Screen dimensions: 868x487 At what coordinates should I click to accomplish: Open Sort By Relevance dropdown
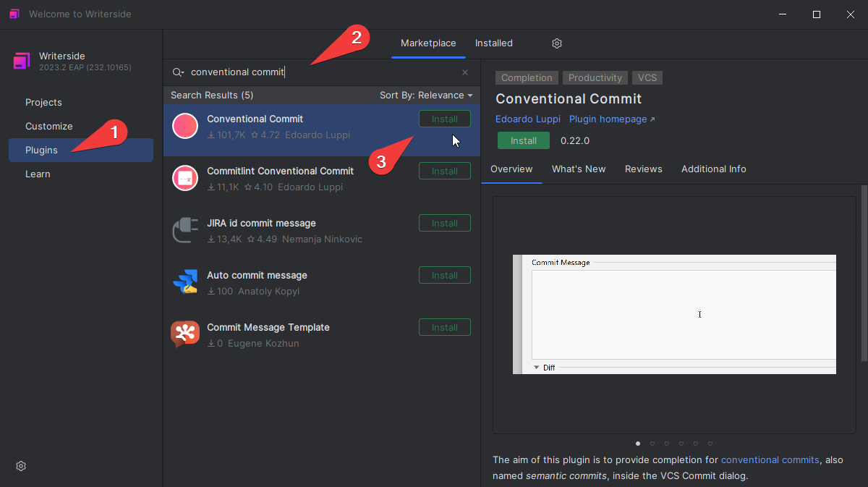click(426, 96)
